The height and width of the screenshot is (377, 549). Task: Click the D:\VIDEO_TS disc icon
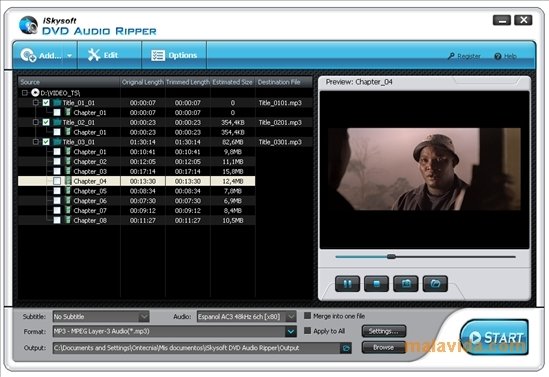click(35, 92)
